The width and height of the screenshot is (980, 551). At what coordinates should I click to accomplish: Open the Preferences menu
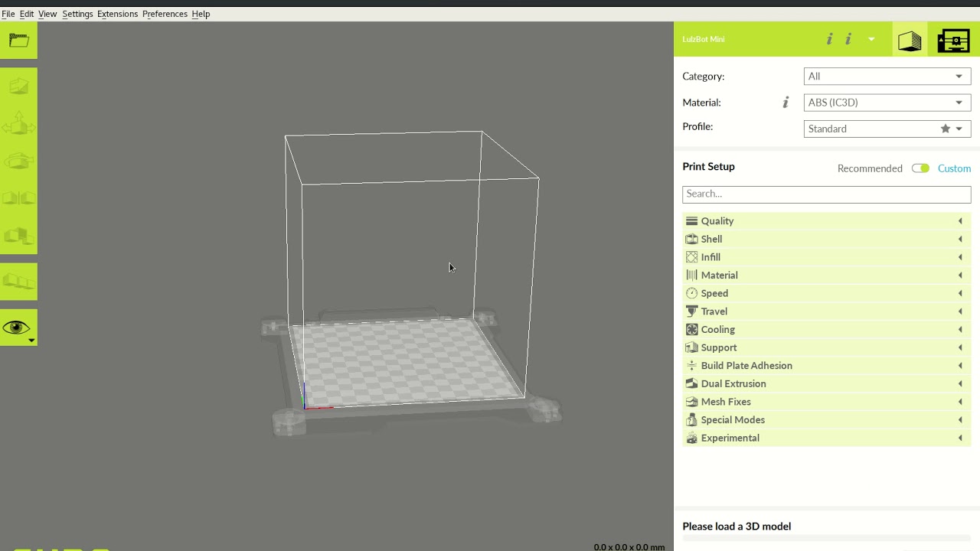(165, 14)
